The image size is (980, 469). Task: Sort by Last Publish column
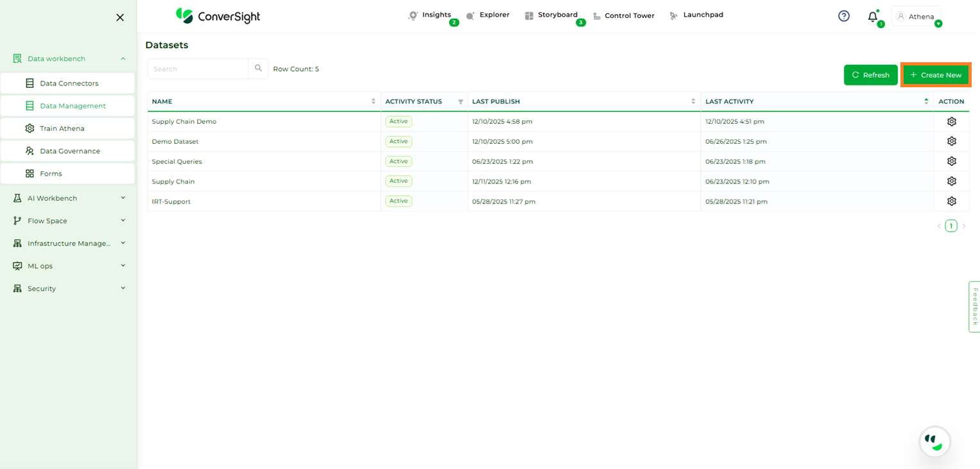693,101
